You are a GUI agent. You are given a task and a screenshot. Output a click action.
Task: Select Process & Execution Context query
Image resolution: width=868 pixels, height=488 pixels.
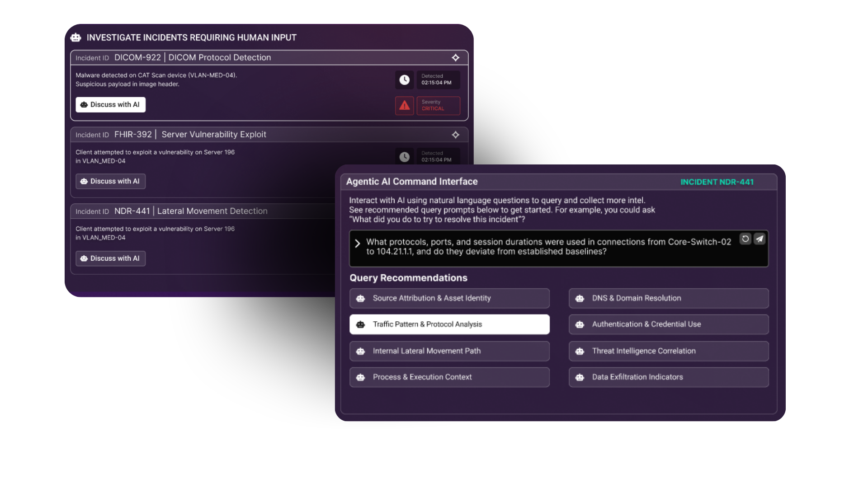point(449,377)
